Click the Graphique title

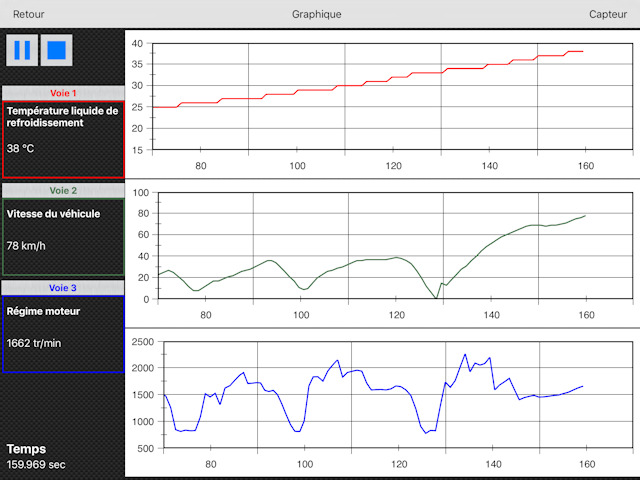[316, 14]
